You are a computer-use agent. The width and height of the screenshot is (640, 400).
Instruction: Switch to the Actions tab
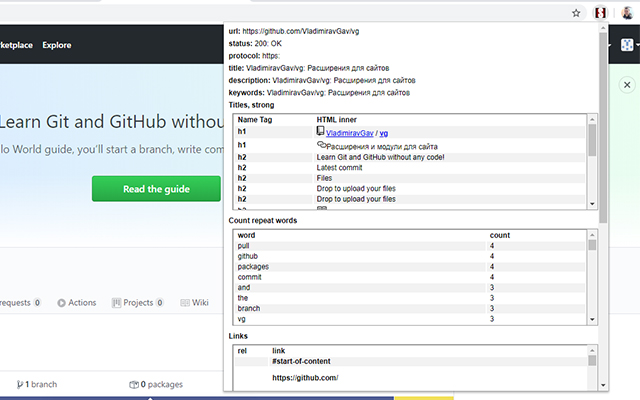[77, 302]
